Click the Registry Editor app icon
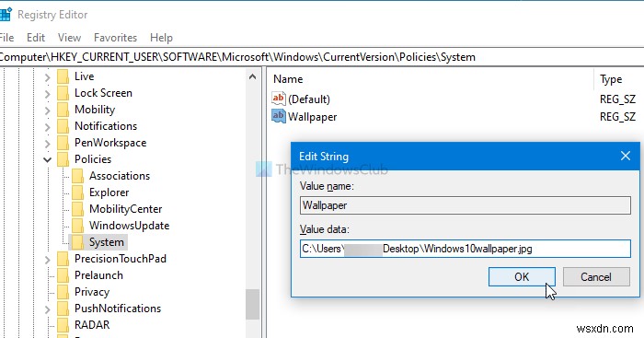 click(5, 15)
